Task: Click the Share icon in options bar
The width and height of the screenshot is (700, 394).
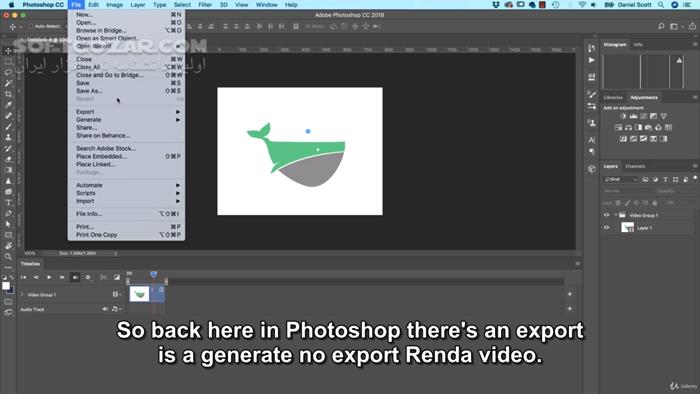Action: (692, 27)
